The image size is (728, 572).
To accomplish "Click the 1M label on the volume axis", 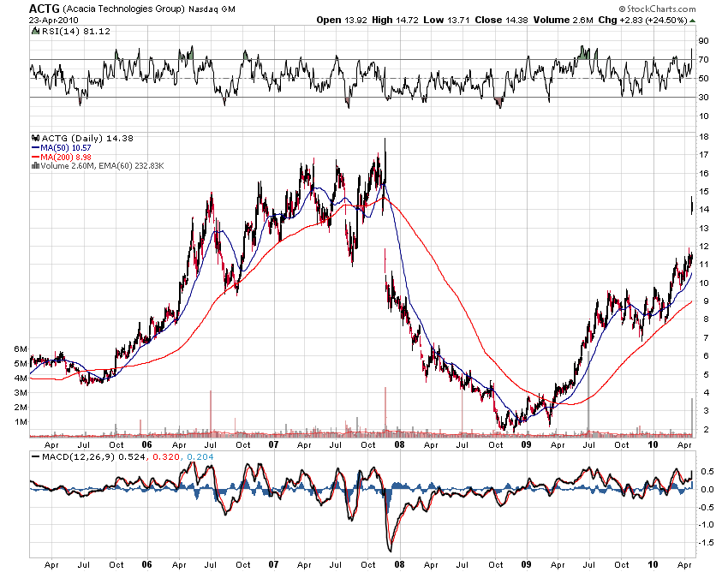I will [21, 422].
